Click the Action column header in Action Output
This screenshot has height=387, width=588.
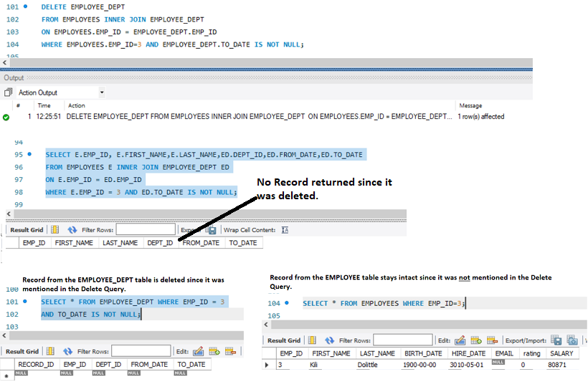pos(77,105)
